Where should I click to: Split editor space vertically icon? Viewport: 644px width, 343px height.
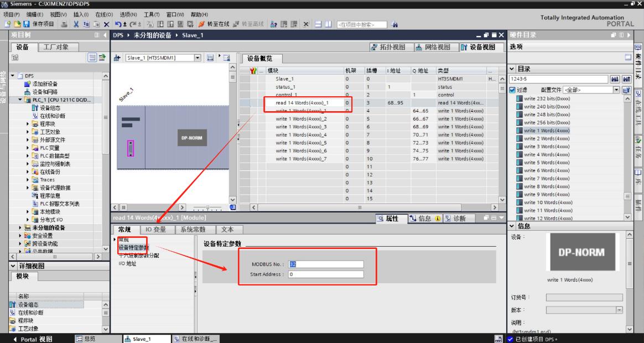click(x=328, y=24)
